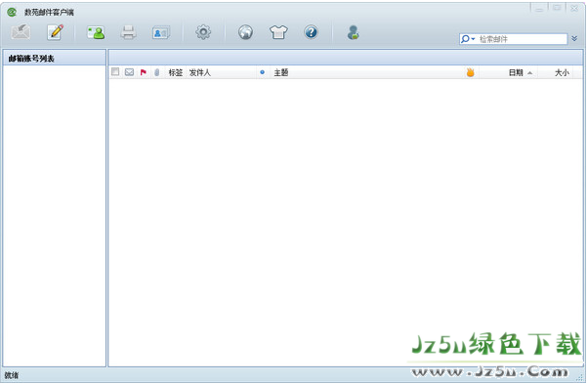Screen dimensions: 588x384
Task: Minimize the mail client window
Action: coord(539,8)
